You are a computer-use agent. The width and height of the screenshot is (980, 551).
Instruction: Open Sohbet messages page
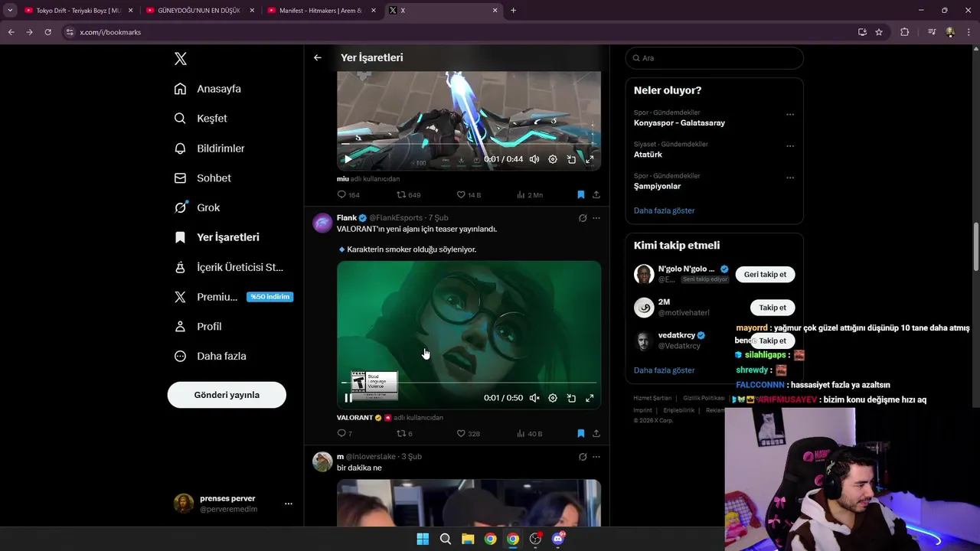pos(202,178)
